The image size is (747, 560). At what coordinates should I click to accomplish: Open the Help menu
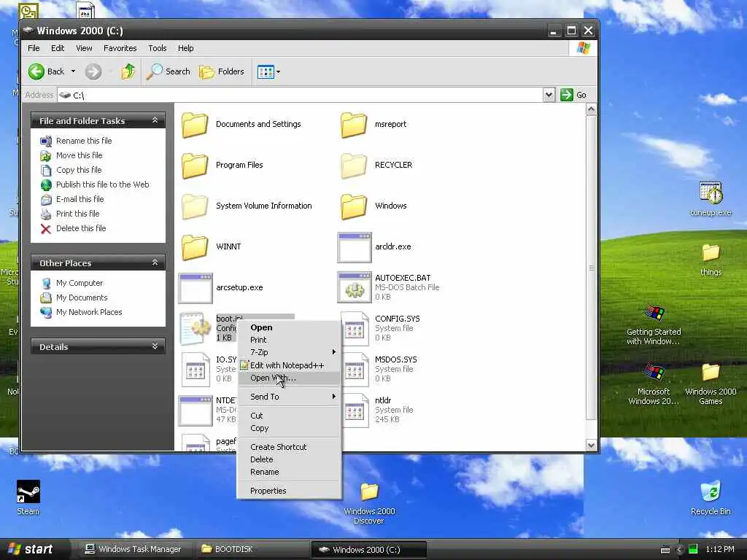(186, 48)
